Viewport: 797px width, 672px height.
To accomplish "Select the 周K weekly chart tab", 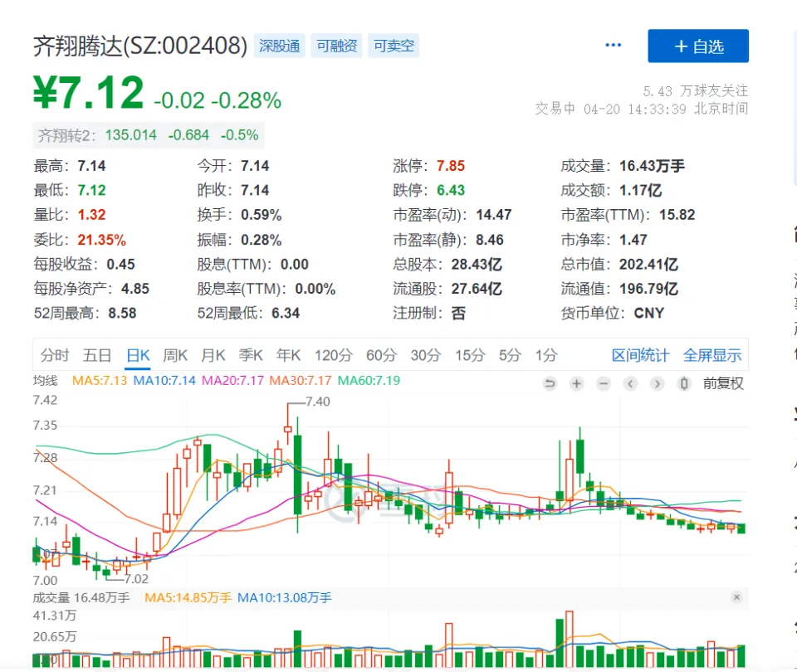I will [175, 355].
